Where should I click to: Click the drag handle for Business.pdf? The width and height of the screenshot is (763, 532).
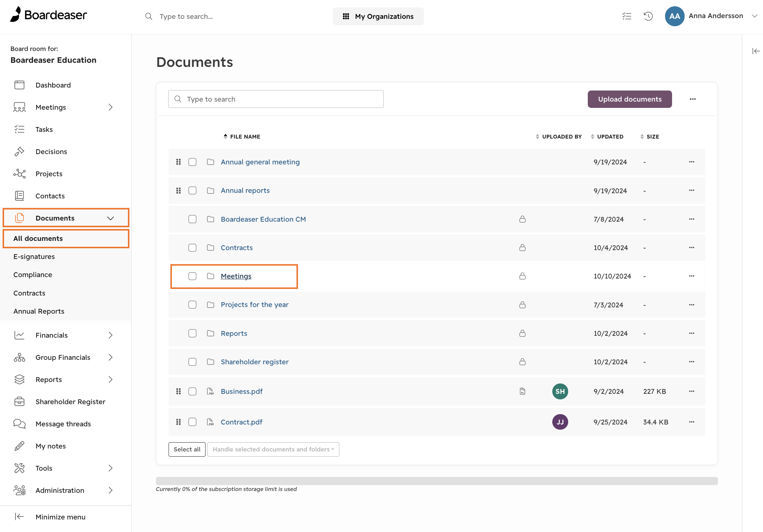pyautogui.click(x=179, y=391)
